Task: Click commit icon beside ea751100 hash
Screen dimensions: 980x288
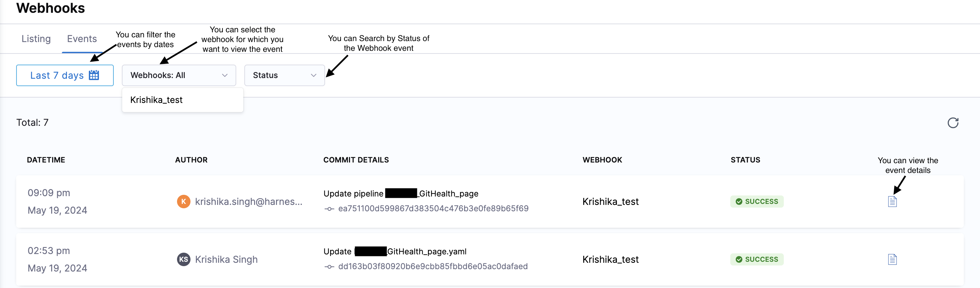Action: (329, 209)
